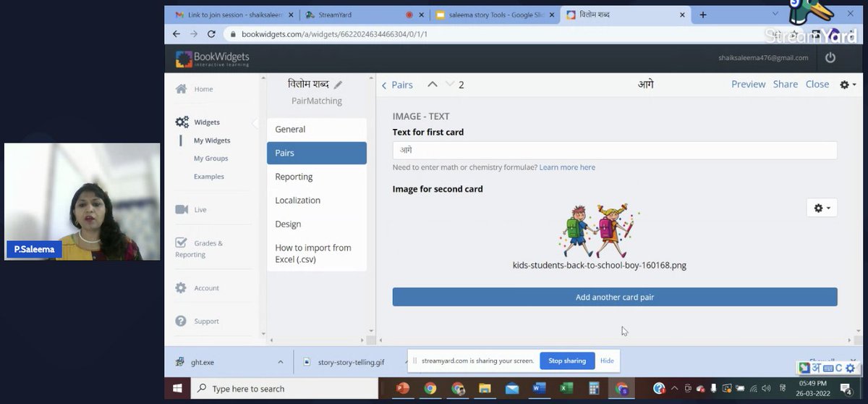This screenshot has width=868, height=404.
Task: Open a new browser tab
Action: [703, 14]
